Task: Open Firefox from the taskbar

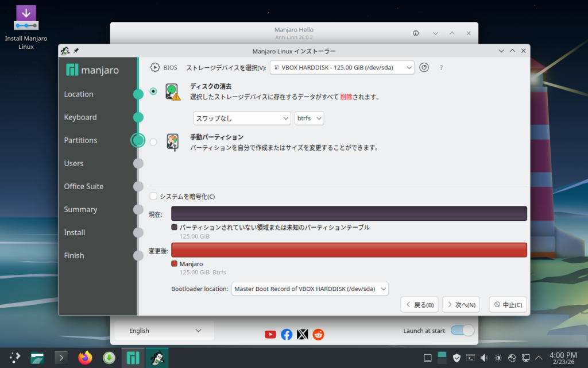Action: [x=85, y=358]
